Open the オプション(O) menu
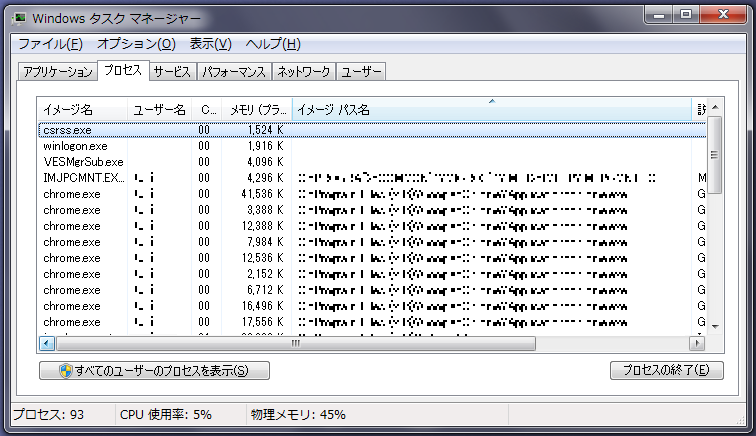The image size is (756, 436). [x=136, y=44]
